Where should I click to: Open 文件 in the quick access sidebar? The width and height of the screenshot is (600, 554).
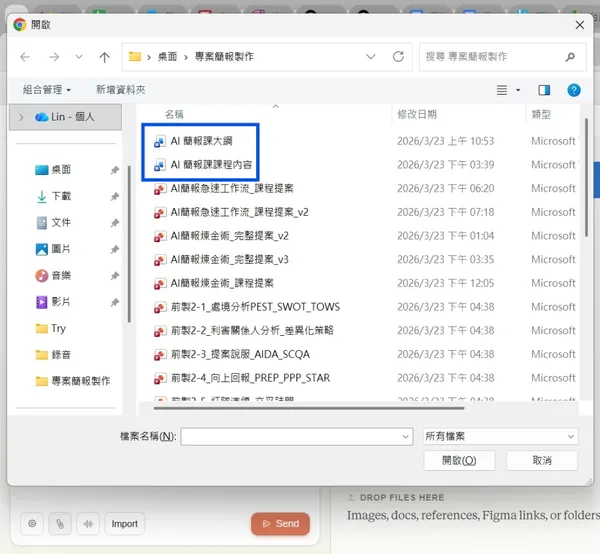tap(61, 223)
